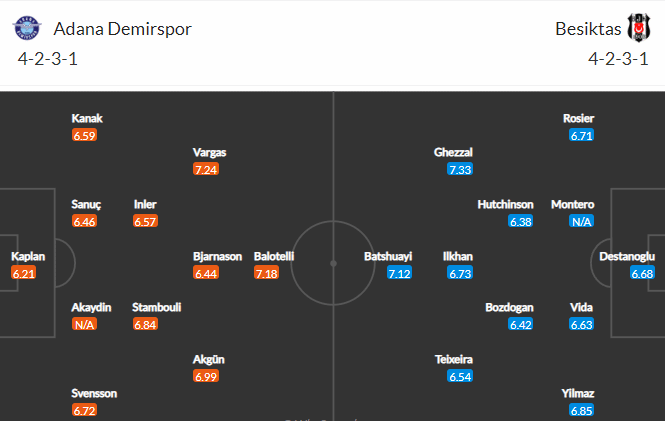Click the Adana Demirspor club crest

(27, 28)
